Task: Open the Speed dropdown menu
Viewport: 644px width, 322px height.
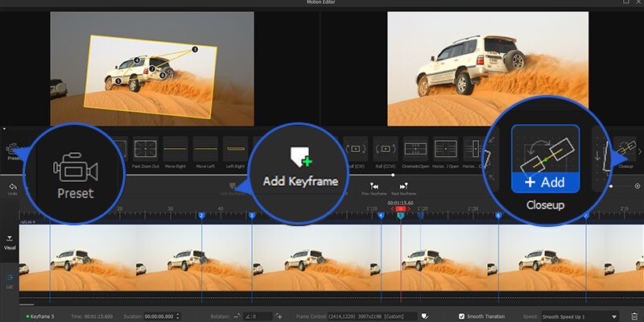Action: coord(580,317)
